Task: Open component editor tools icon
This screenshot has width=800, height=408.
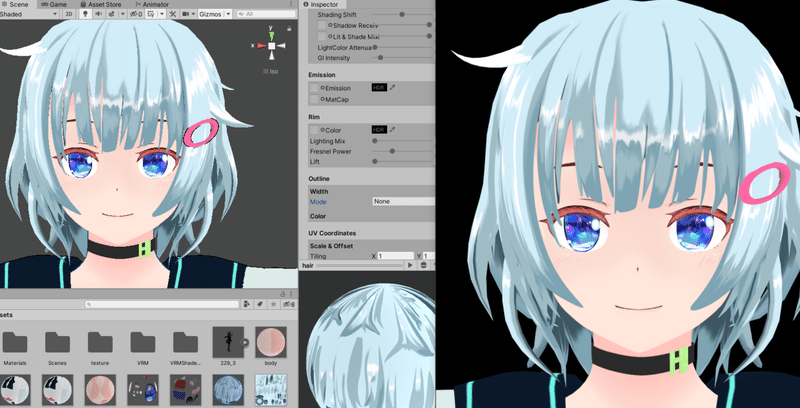Action: (x=173, y=14)
